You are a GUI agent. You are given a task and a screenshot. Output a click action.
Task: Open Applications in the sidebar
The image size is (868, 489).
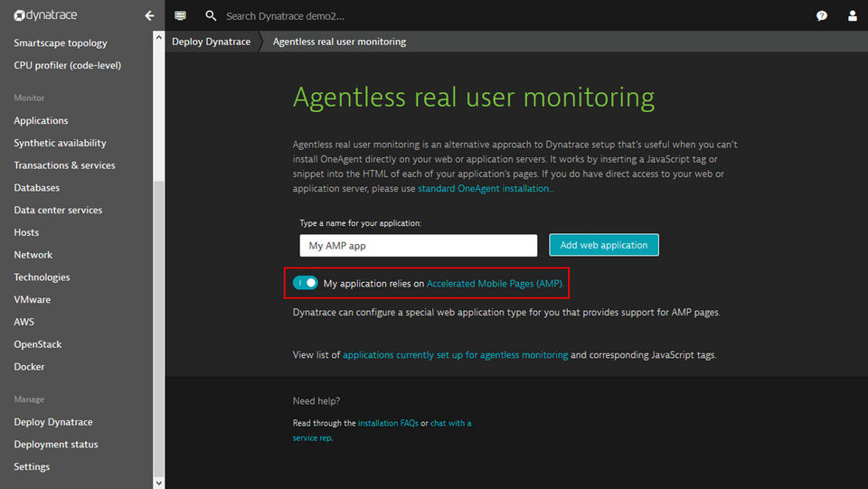(x=41, y=120)
